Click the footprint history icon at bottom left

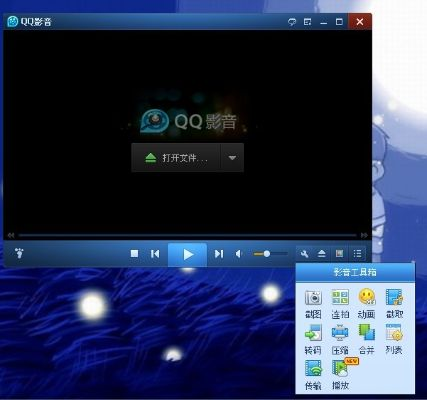19,253
